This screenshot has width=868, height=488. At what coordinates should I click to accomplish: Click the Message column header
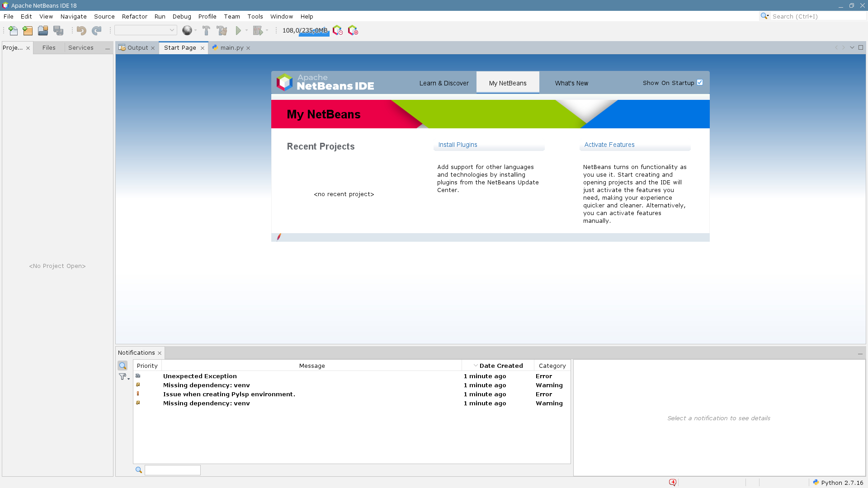tap(312, 366)
